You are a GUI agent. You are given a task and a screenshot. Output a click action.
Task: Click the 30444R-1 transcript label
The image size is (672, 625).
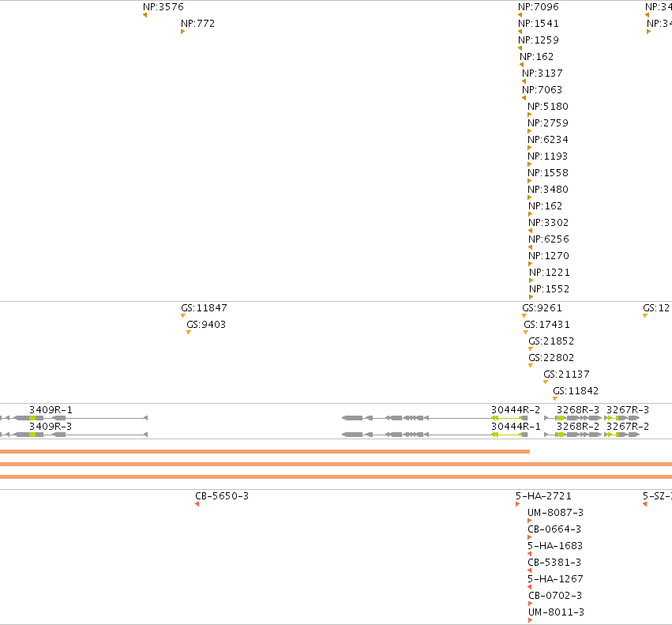coord(516,427)
